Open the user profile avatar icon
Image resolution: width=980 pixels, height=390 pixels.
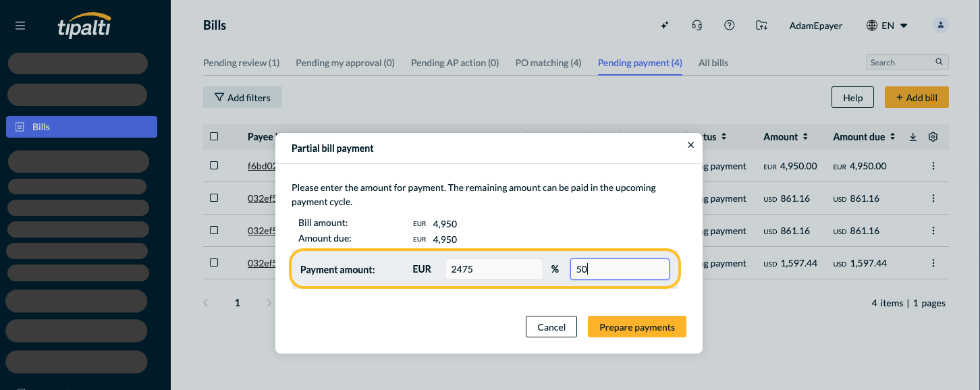pos(941,26)
